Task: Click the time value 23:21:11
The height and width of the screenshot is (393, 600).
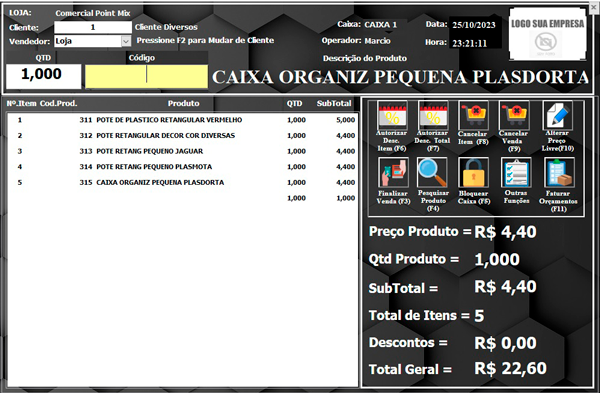Action: click(470, 43)
